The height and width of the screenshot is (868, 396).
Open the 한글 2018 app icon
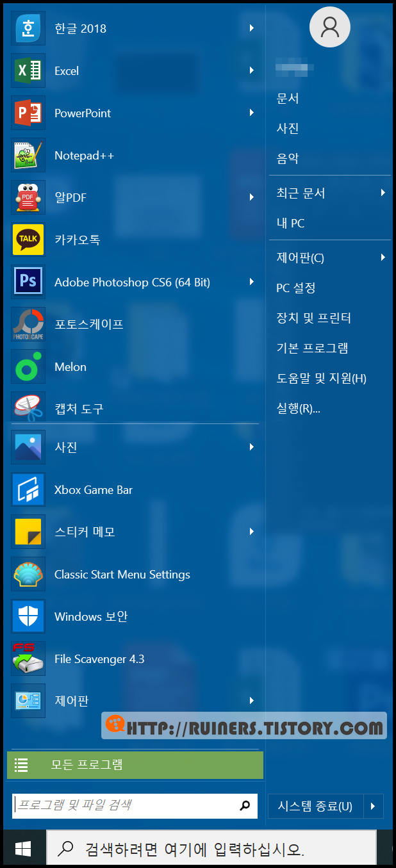pyautogui.click(x=28, y=28)
